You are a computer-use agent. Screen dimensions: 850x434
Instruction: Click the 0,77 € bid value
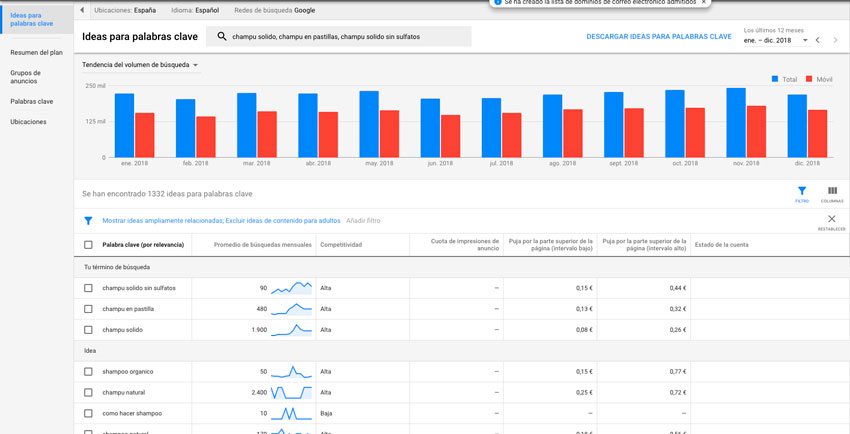[x=678, y=372]
